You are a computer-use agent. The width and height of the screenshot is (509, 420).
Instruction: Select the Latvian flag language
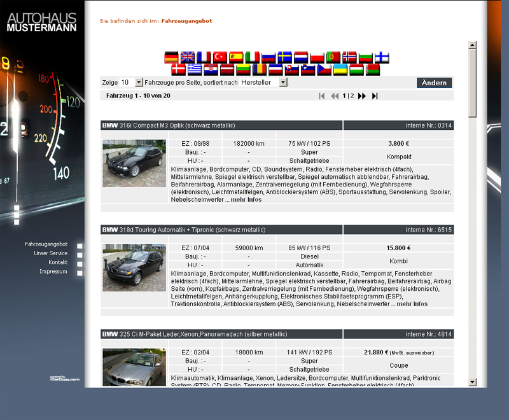pos(227,69)
